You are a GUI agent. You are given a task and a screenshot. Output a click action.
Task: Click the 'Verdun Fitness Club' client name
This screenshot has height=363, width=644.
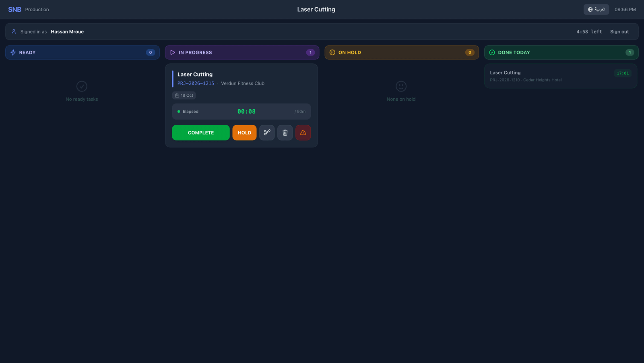pyautogui.click(x=243, y=83)
